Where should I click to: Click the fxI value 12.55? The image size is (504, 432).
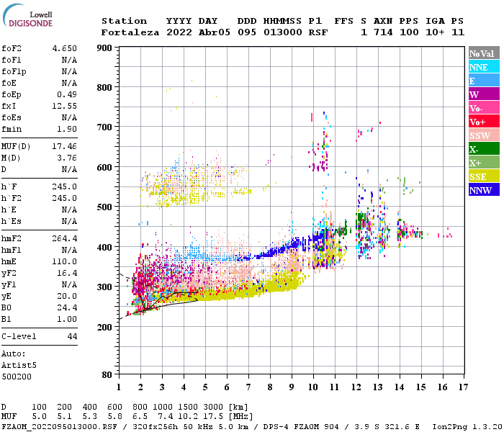point(65,106)
